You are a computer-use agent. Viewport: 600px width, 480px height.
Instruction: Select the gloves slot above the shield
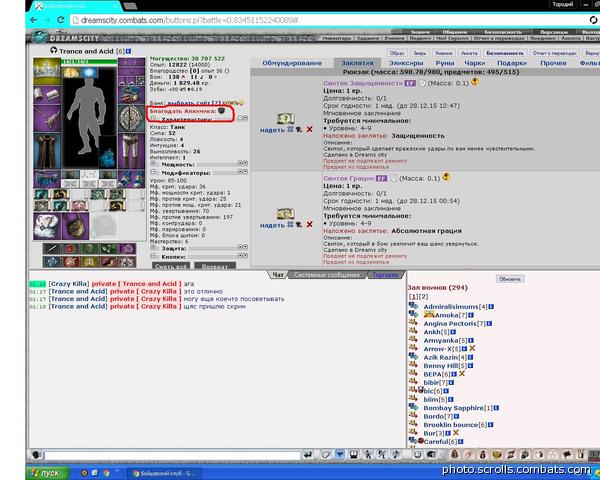tap(131, 95)
